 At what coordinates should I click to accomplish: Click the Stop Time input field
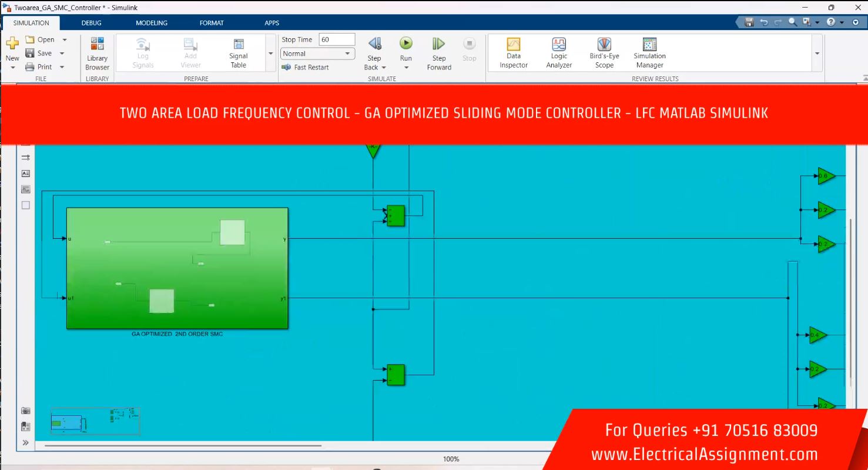(x=337, y=39)
